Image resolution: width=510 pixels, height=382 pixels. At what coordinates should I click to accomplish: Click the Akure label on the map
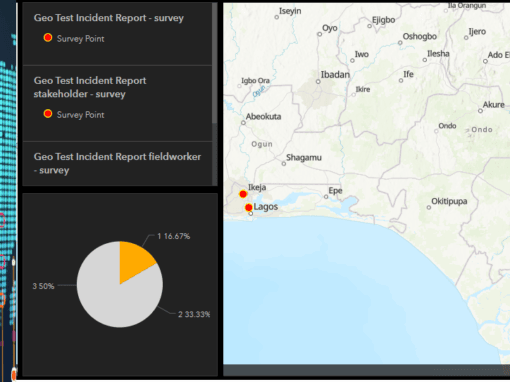tap(494, 105)
